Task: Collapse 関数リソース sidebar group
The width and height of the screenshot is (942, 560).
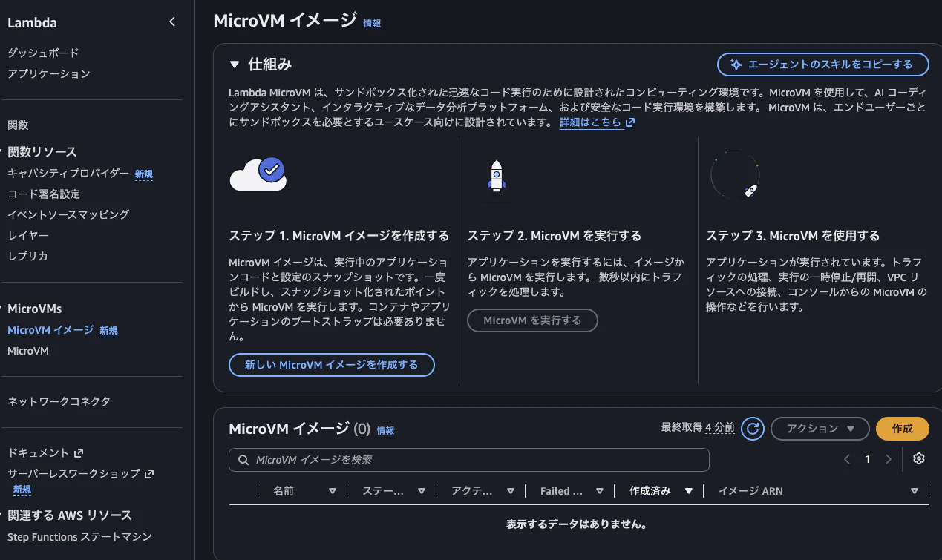Action: tap(2, 152)
